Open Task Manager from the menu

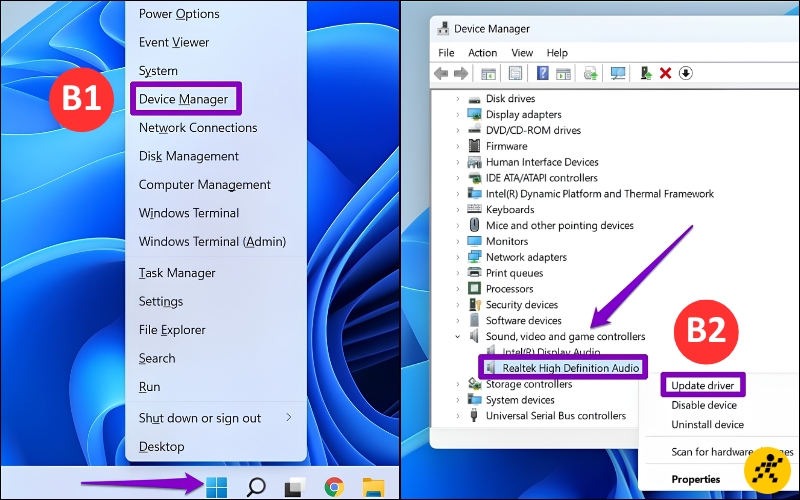[177, 273]
